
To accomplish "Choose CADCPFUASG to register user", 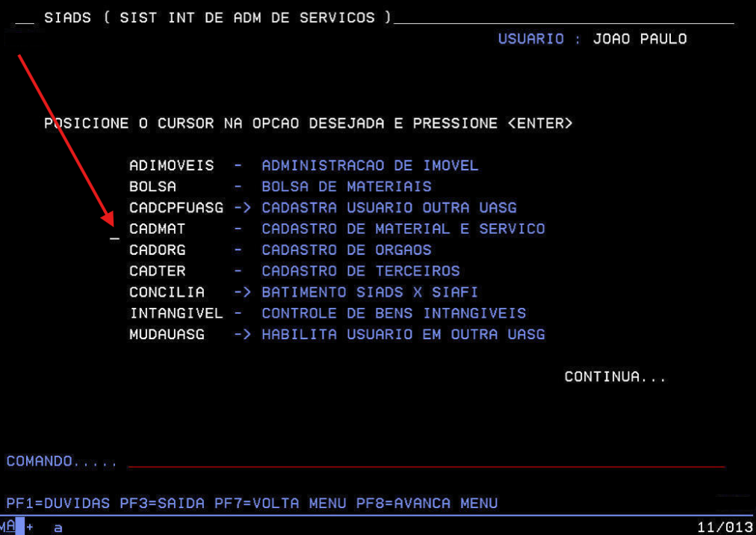I will [x=176, y=208].
